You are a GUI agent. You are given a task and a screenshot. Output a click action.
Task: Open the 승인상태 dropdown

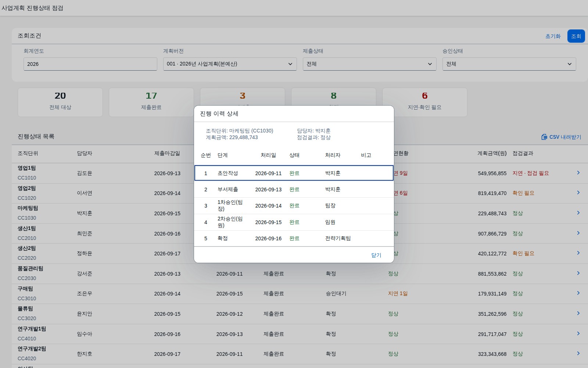click(509, 64)
